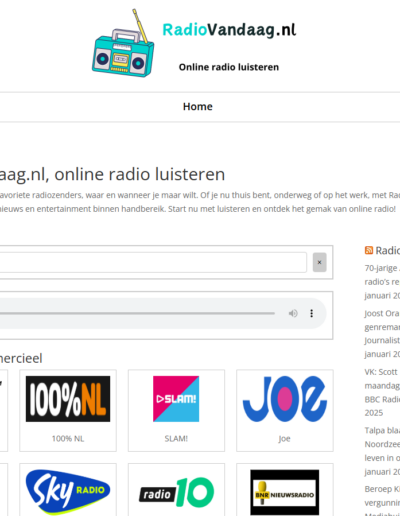
Task: Click the '100% NL' station caption
Action: pos(68,439)
